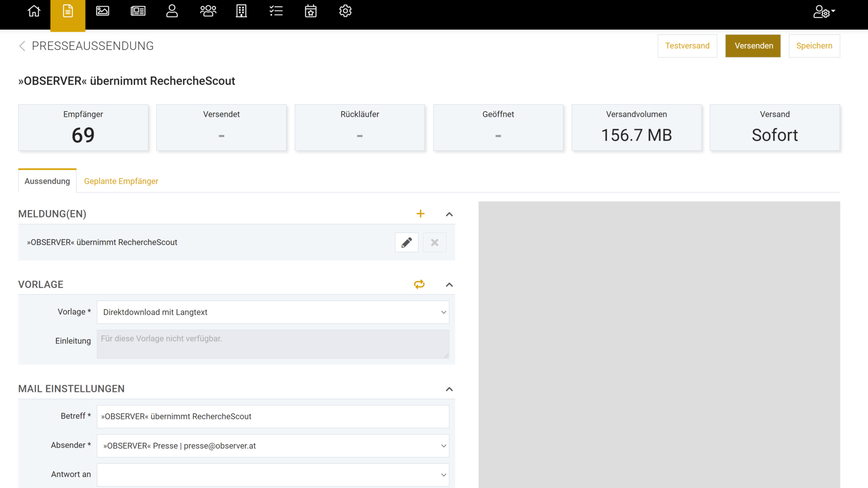Click the Geöffnet stat card

[498, 127]
